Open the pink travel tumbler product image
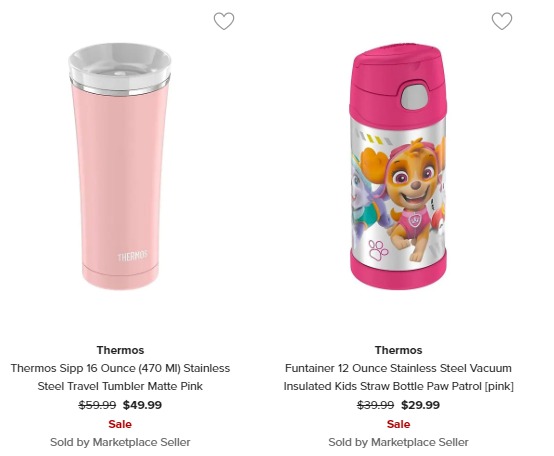 [119, 166]
